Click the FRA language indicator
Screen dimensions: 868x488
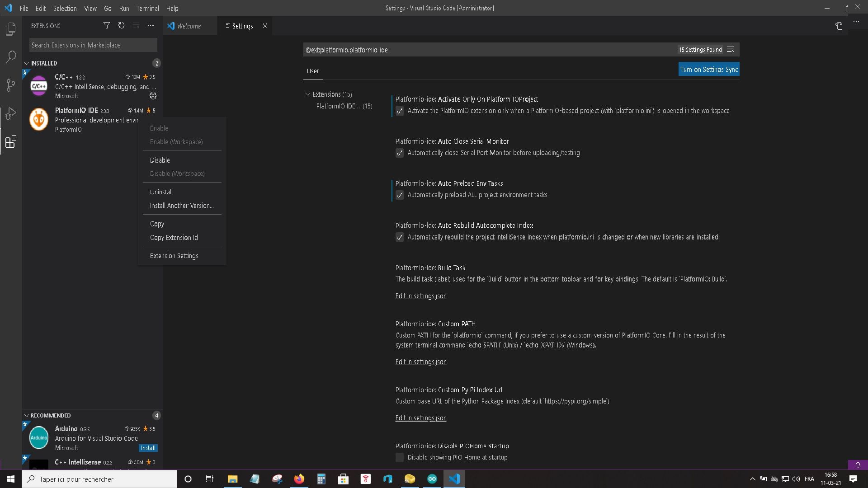[809, 479]
